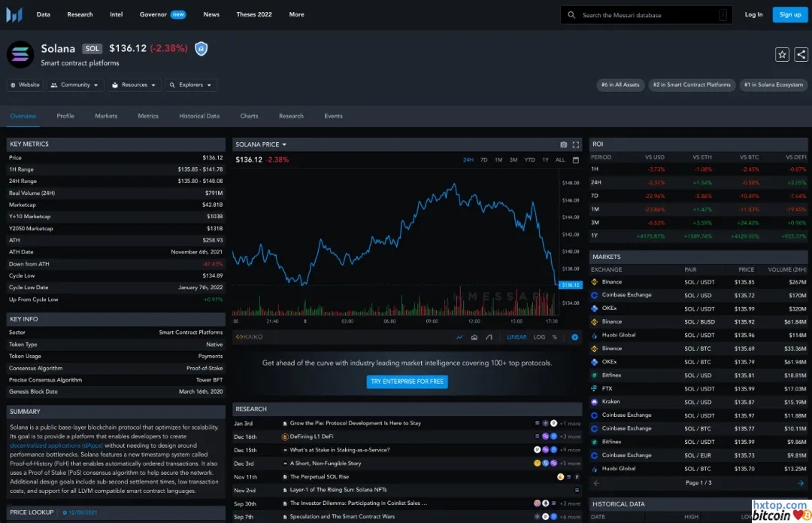Screen dimensions: 812x523
Task: Go to next page of markets
Action: (x=801, y=482)
